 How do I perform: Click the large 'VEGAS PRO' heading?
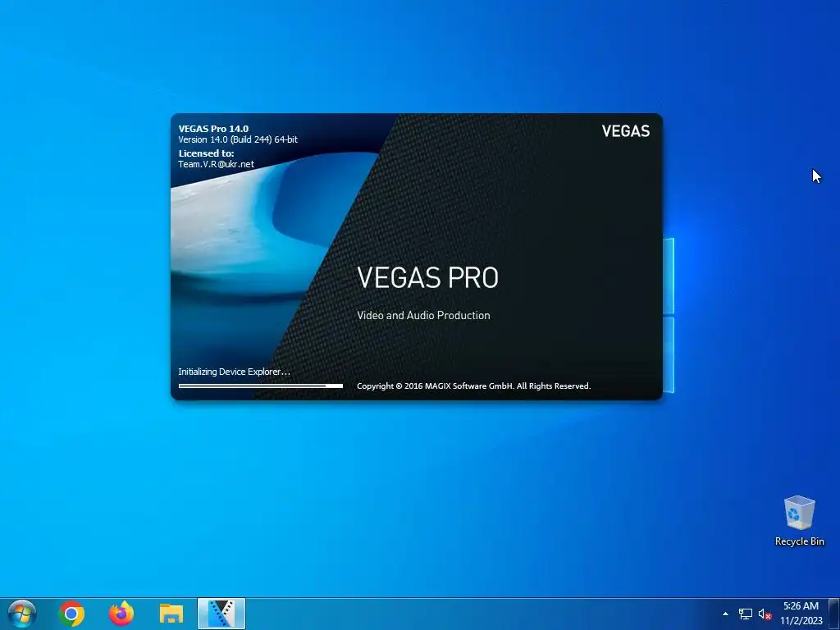click(x=427, y=277)
